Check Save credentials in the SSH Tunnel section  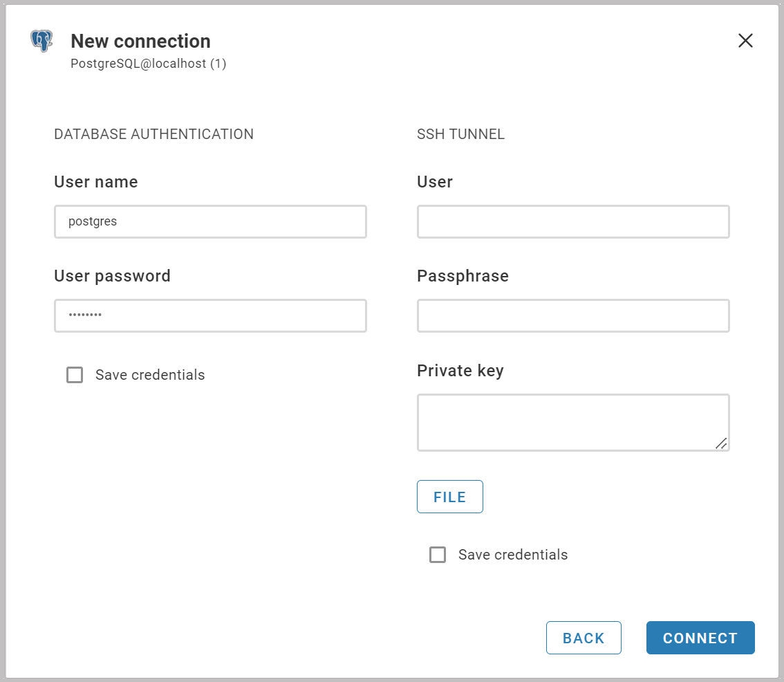437,555
